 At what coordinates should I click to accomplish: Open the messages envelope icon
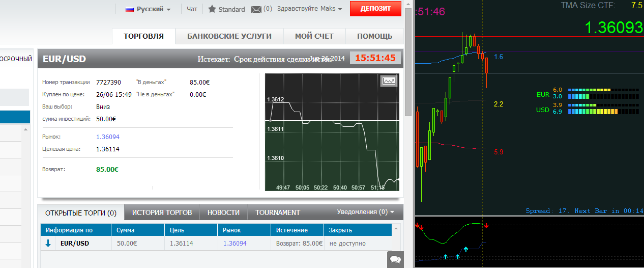(256, 9)
